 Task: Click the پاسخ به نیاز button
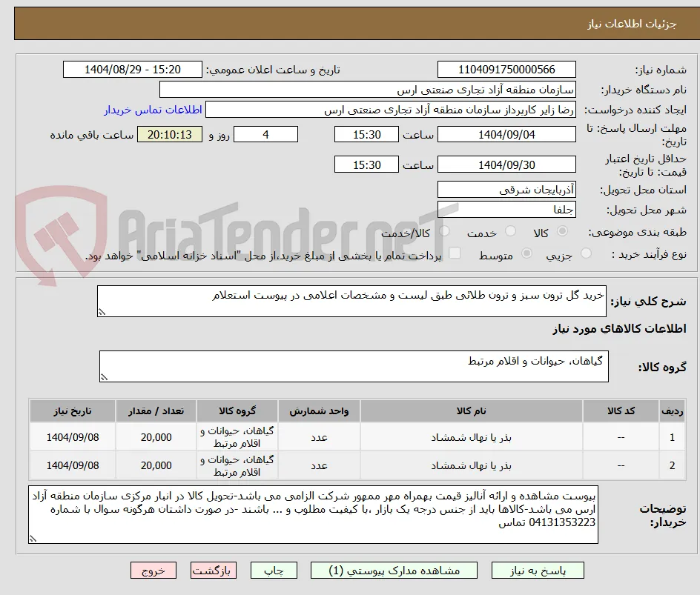tap(538, 571)
